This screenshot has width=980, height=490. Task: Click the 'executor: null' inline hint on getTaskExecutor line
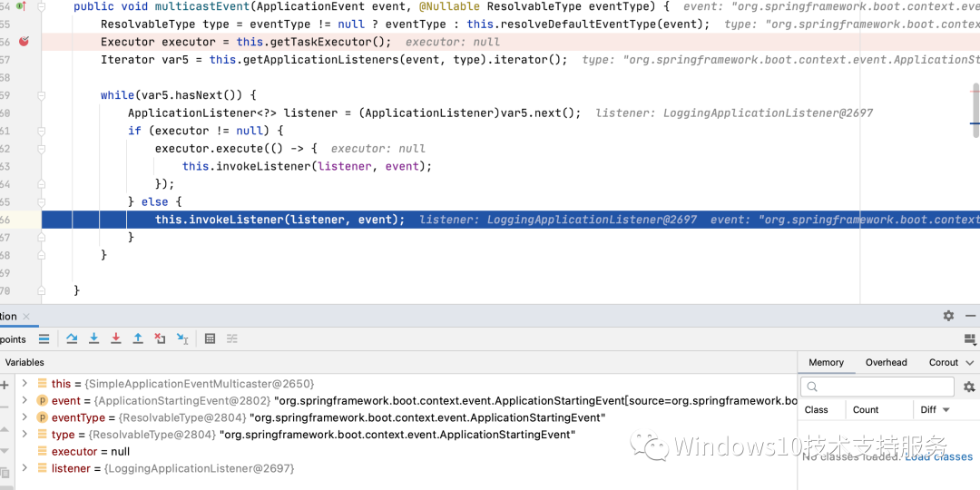[453, 42]
